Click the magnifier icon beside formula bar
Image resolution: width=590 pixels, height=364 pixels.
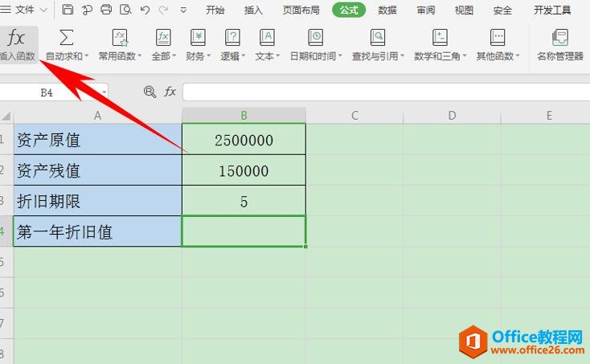150,92
